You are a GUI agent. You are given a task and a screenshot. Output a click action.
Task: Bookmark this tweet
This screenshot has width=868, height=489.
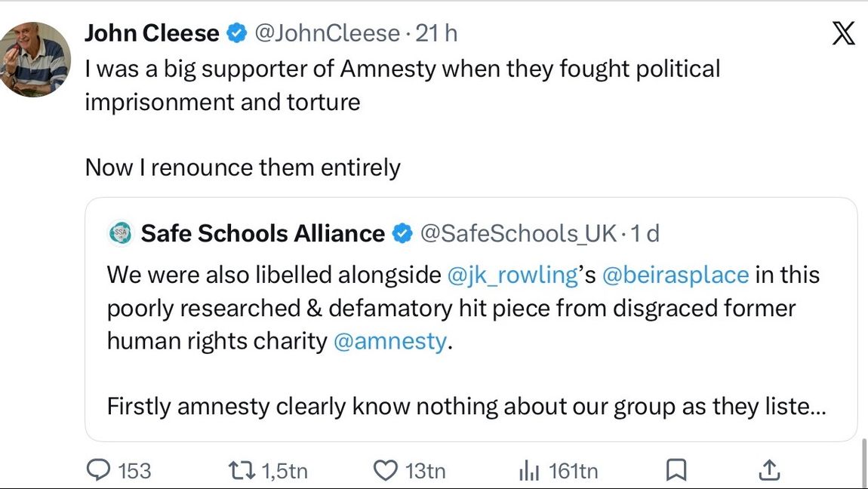click(x=676, y=471)
